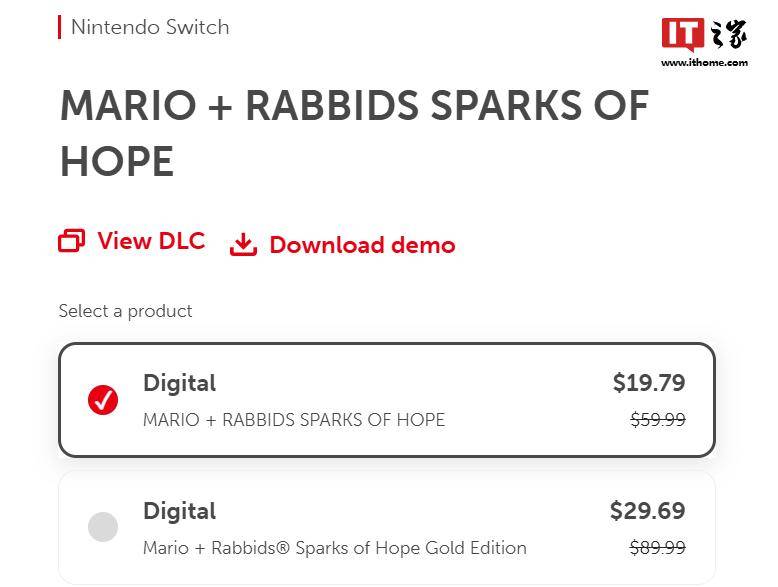This screenshot has width=778, height=587.
Task: Click the Chinese characters in the watermark logo
Action: (728, 34)
